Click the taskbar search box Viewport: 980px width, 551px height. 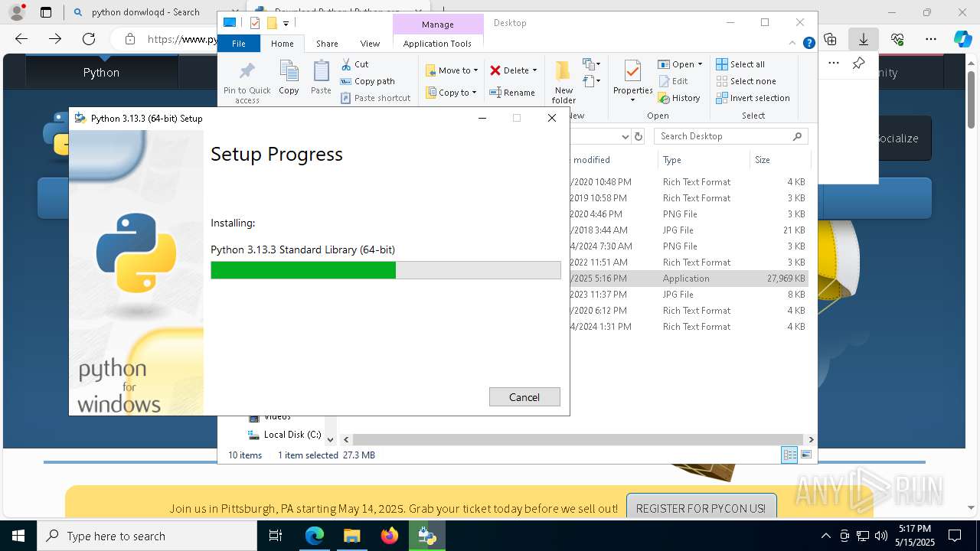(x=147, y=536)
